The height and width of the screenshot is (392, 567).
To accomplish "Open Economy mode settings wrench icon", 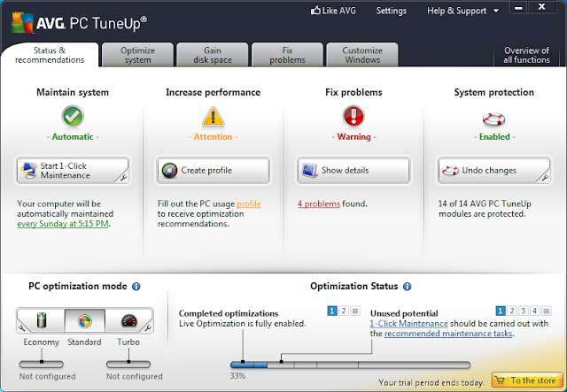I will click(x=21, y=327).
